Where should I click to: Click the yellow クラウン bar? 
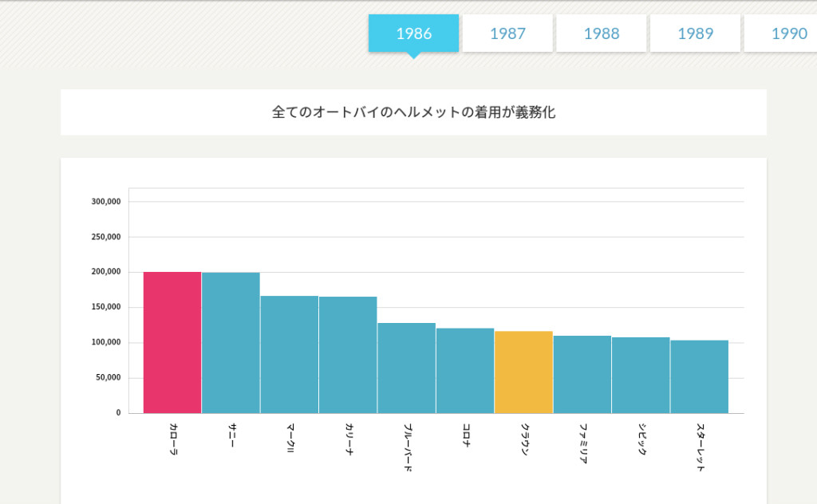click(x=523, y=372)
